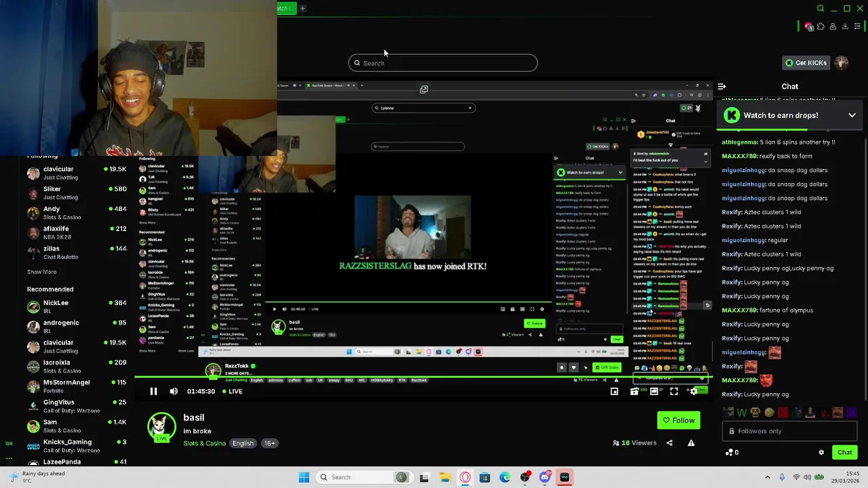Open lacroixia recommended channel
The width and height of the screenshot is (868, 488).
(76, 366)
